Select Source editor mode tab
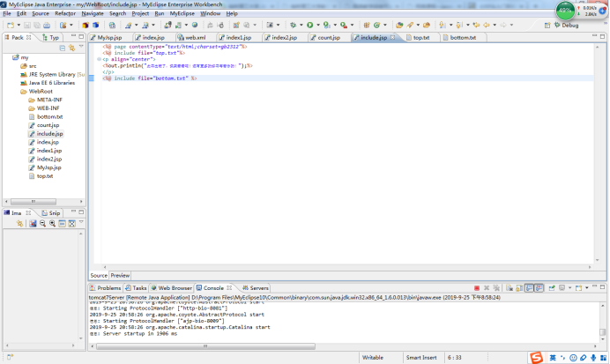The height and width of the screenshot is (364, 610). tap(99, 275)
